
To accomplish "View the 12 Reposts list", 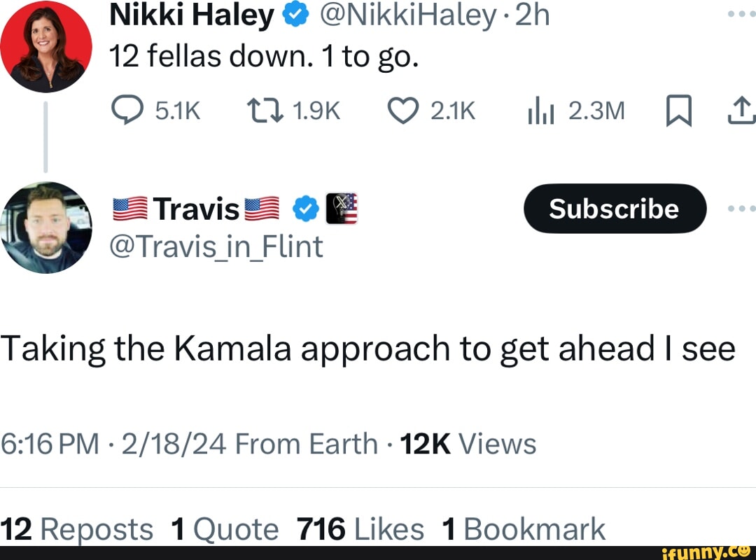I will click(x=77, y=528).
